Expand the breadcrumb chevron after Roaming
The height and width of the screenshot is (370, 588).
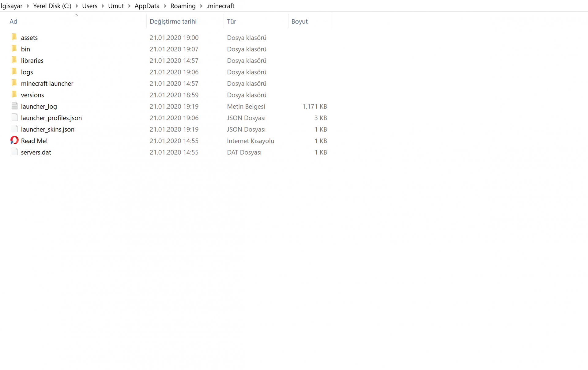pyautogui.click(x=201, y=6)
